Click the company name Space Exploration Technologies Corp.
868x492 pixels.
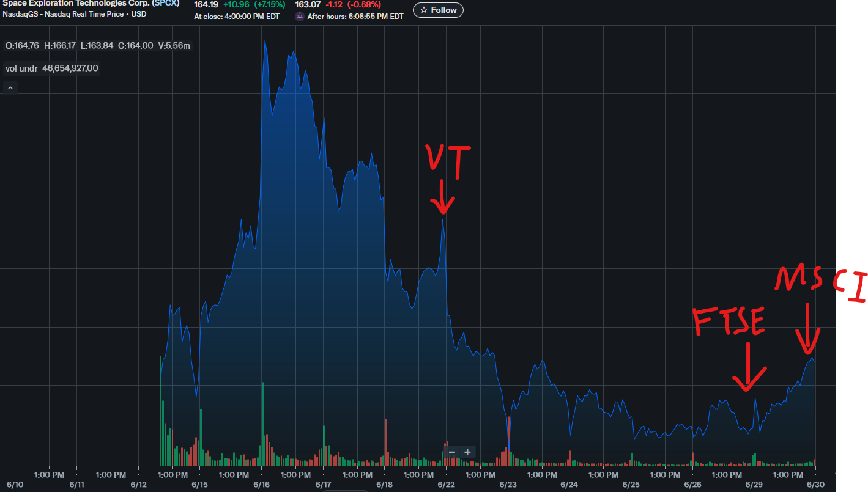(x=76, y=3)
